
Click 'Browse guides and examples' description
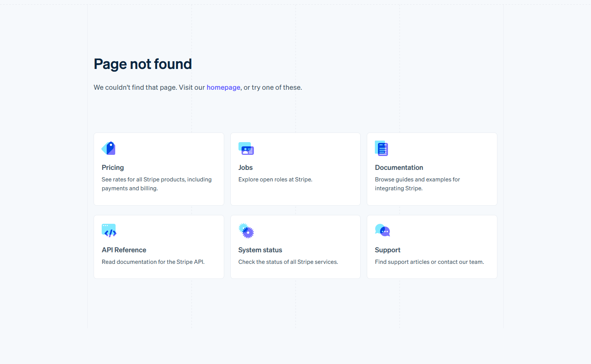pos(418,184)
